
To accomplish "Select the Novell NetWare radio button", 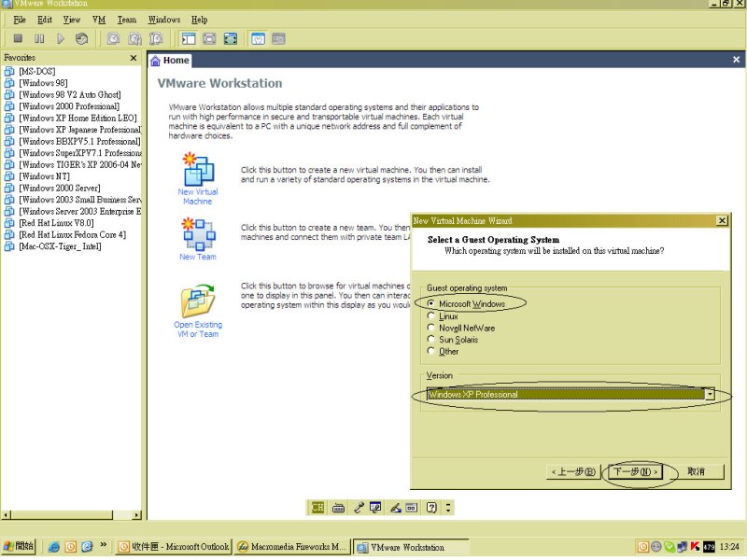I will click(431, 328).
